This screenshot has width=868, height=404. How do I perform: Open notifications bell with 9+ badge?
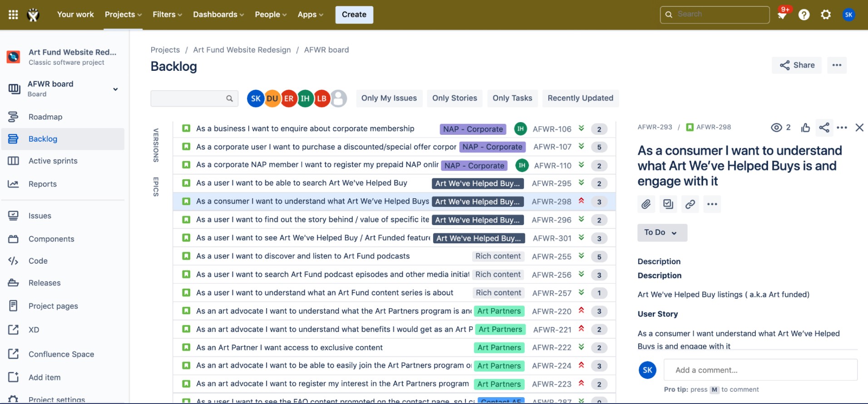click(x=782, y=15)
